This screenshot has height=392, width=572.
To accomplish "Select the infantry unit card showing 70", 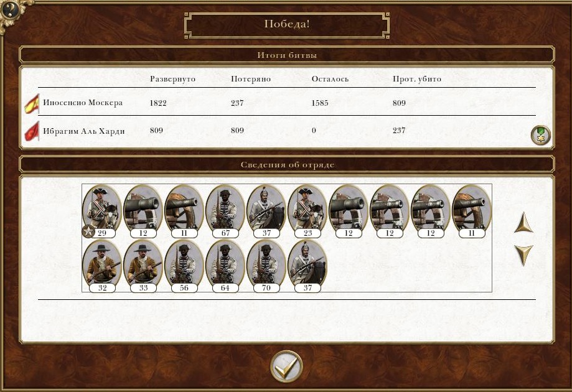I will coord(266,266).
